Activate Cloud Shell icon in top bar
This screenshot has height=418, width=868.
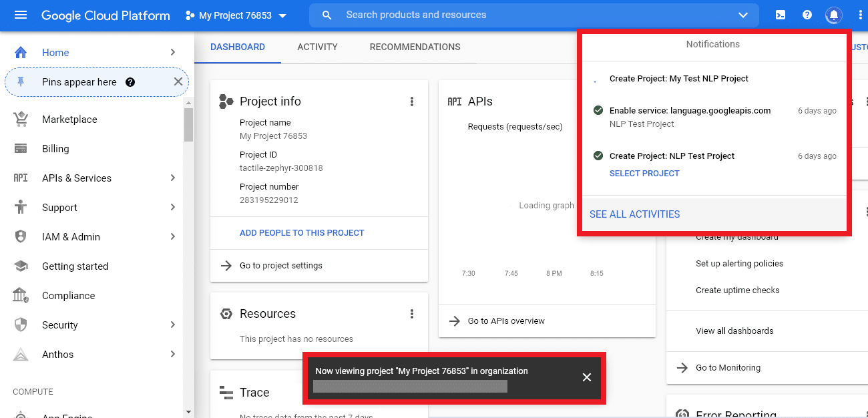click(781, 15)
